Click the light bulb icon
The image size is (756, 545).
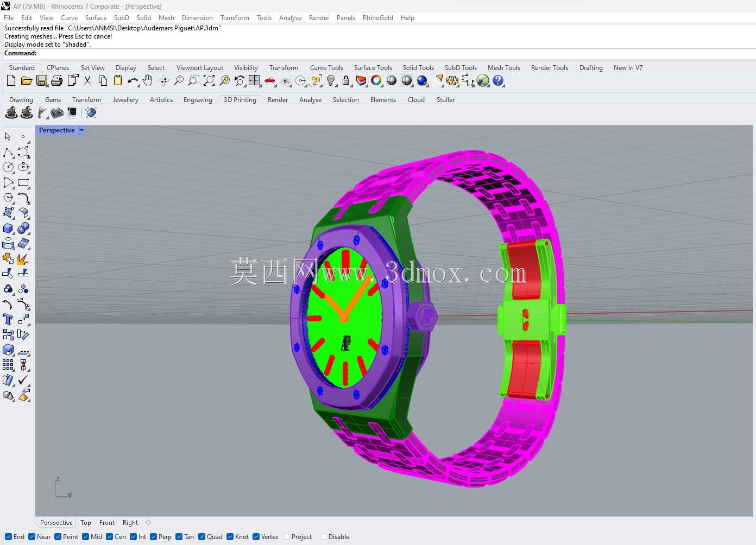click(x=331, y=81)
